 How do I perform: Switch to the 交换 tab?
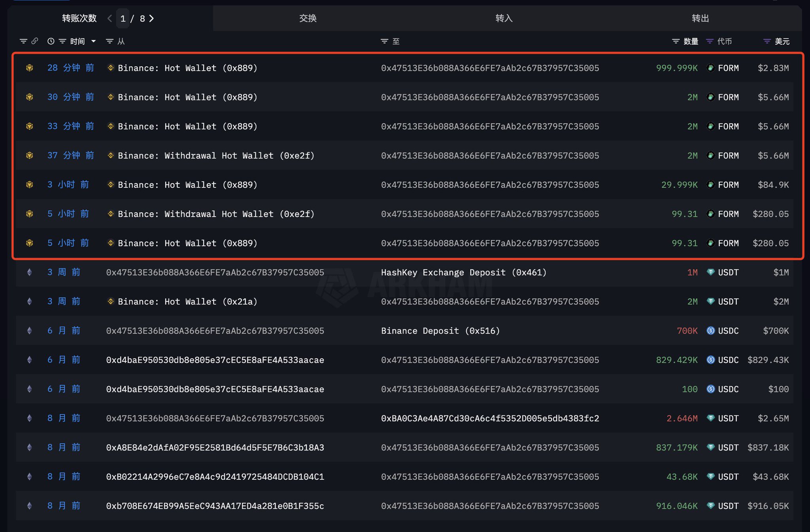click(308, 18)
